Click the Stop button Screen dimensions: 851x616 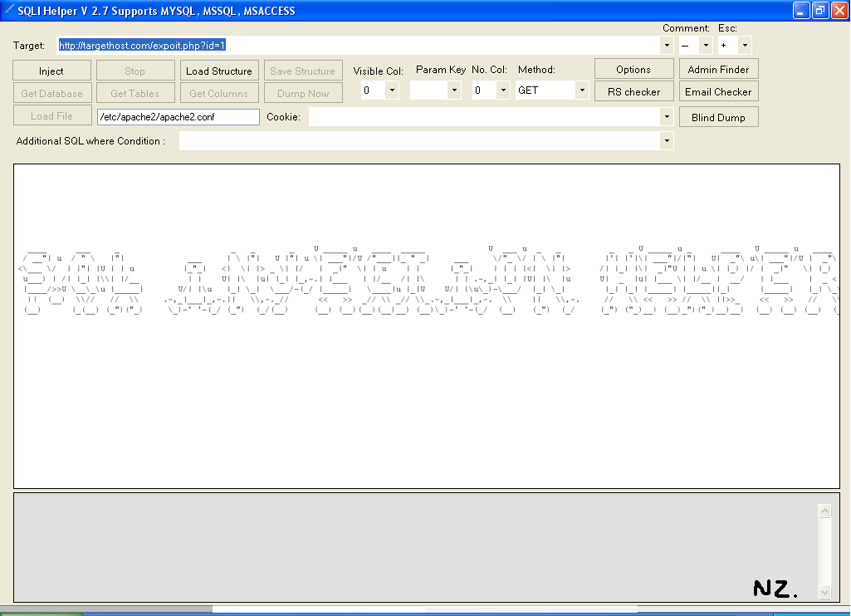pyautogui.click(x=135, y=71)
